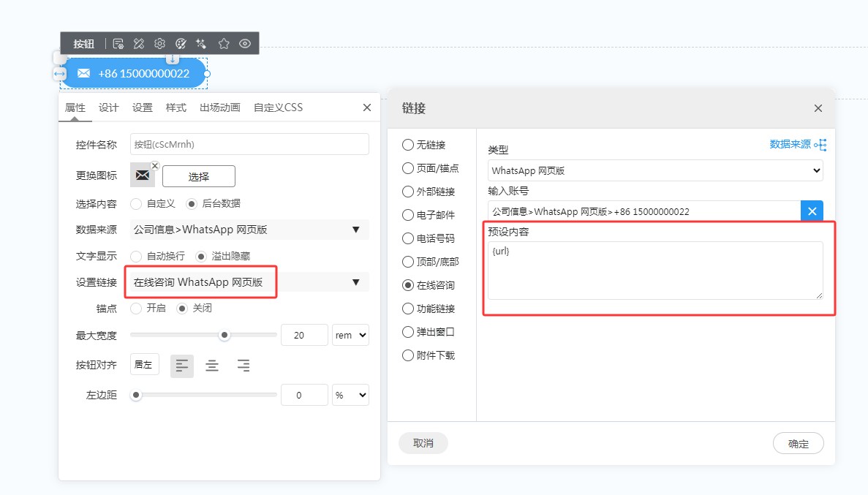Switch to the 样式 tab
868x495 pixels.
click(x=176, y=107)
